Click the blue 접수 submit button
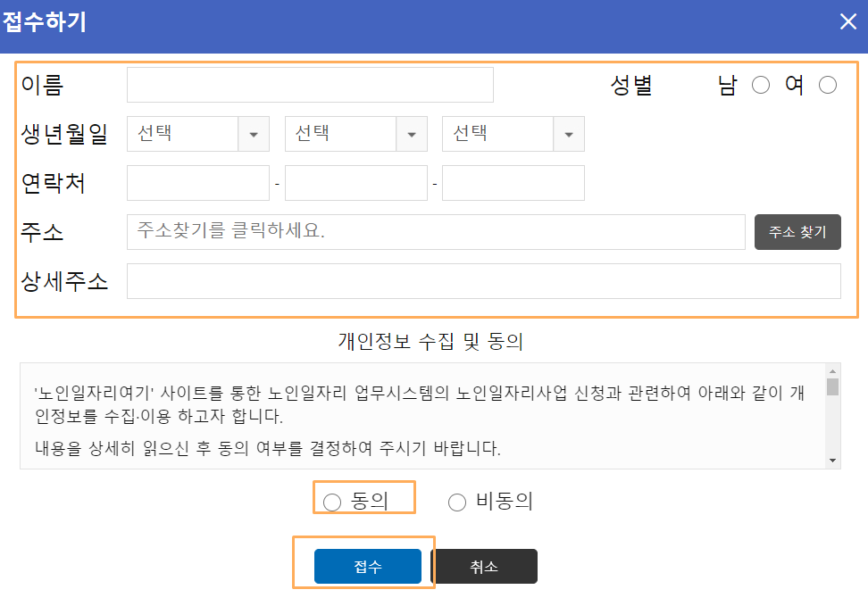This screenshot has width=868, height=598. pyautogui.click(x=368, y=567)
